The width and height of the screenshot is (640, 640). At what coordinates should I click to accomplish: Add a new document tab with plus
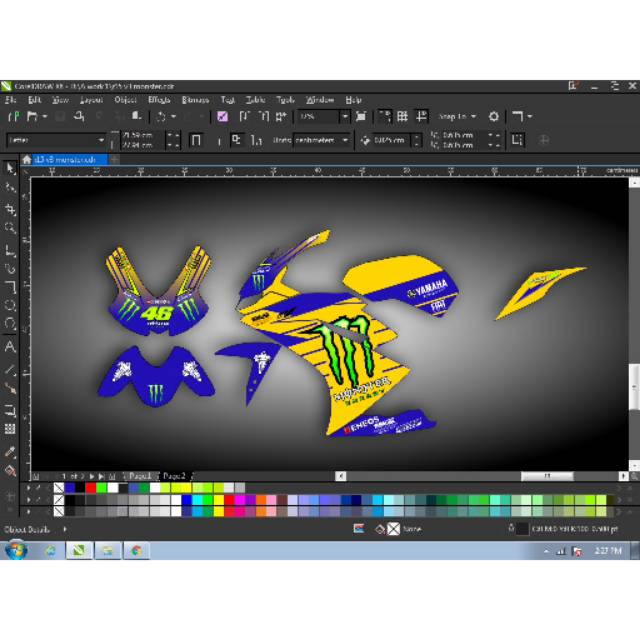[115, 160]
